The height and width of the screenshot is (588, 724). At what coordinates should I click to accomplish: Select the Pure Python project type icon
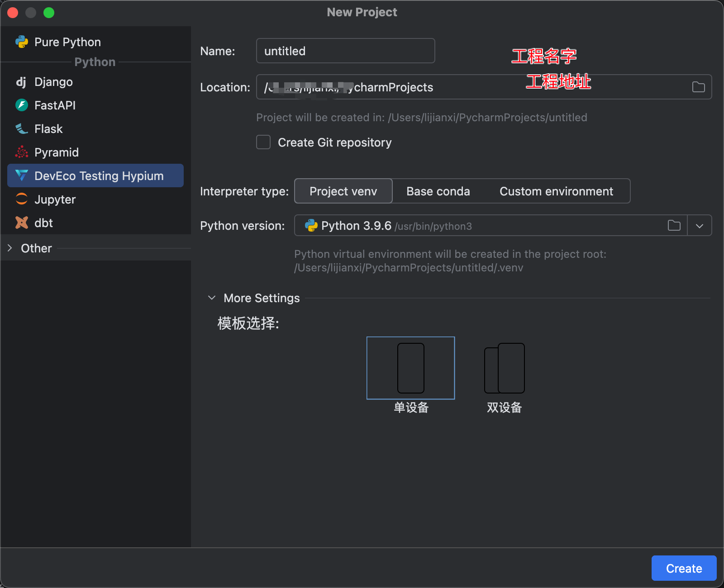tap(22, 42)
